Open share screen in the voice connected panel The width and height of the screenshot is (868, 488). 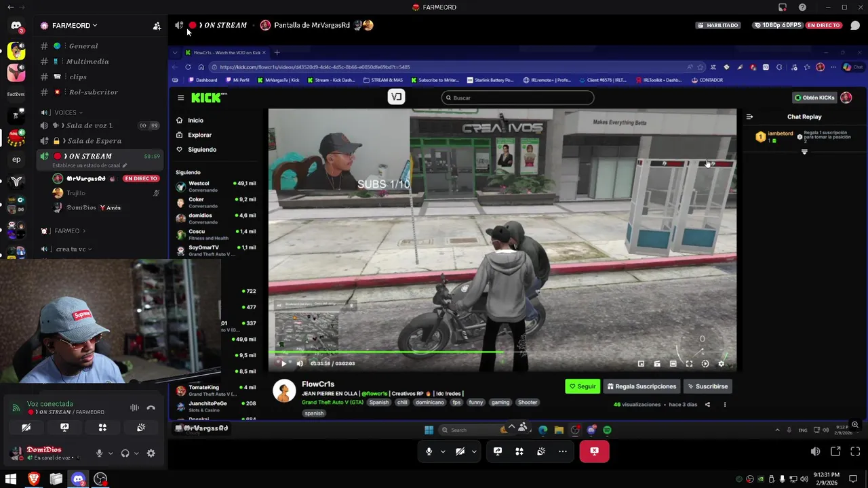[64, 428]
